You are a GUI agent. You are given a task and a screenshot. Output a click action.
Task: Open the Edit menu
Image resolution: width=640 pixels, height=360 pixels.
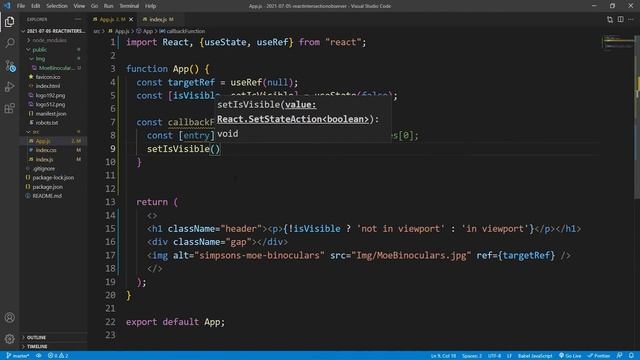coord(36,6)
